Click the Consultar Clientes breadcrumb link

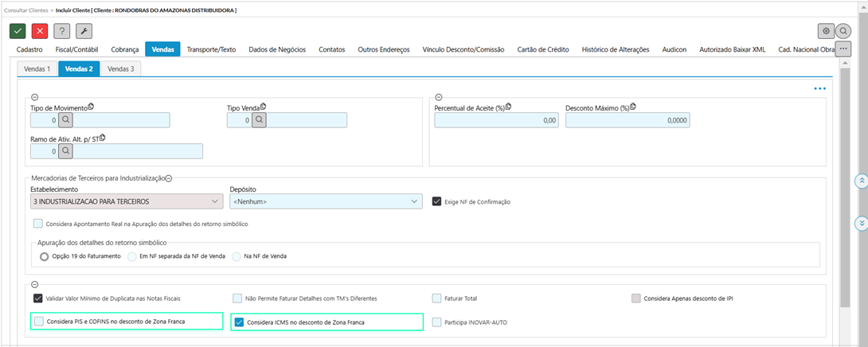point(25,10)
